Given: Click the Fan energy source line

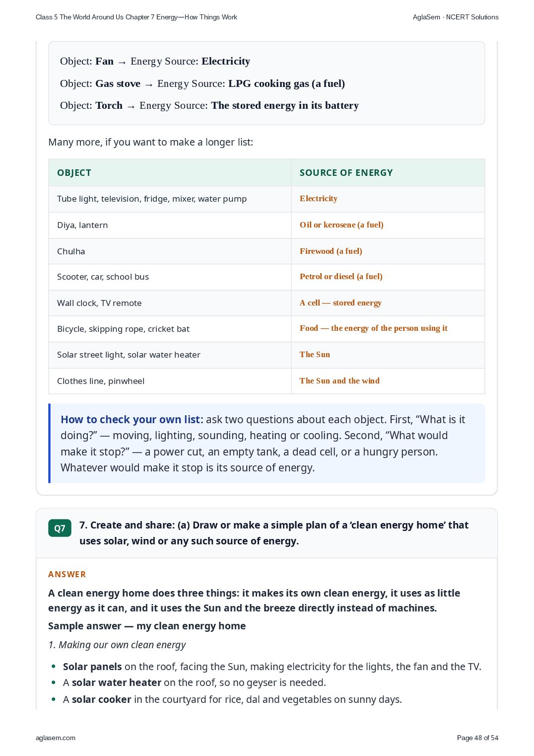Looking at the screenshot, I should (155, 61).
